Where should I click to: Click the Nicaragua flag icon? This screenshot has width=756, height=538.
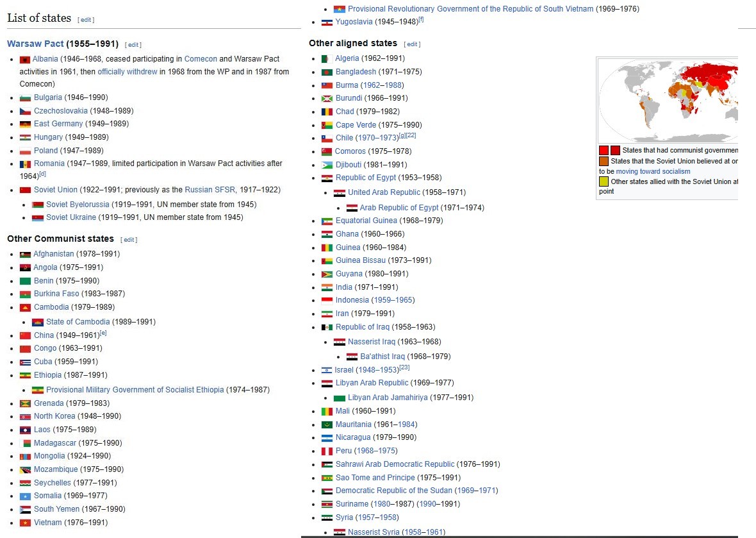(x=327, y=438)
